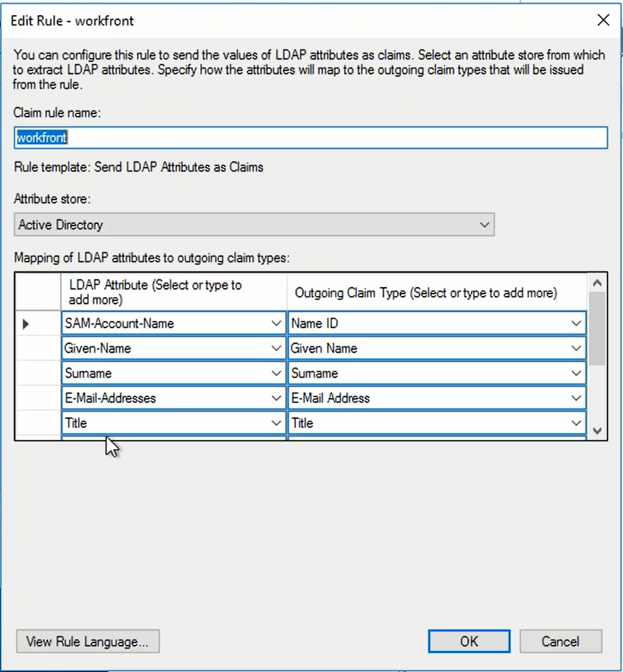Expand the Title LDAP attribute dropdown
The image size is (623, 672).
tap(276, 423)
